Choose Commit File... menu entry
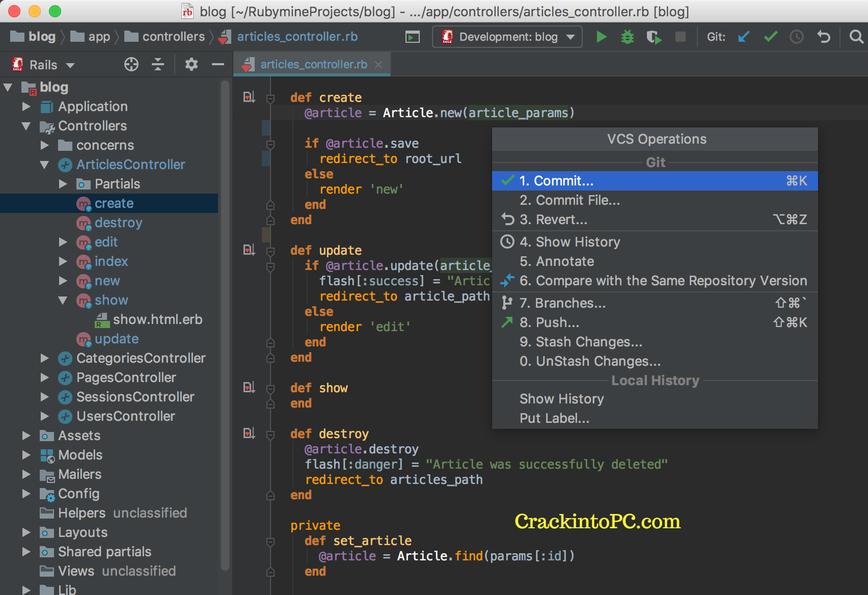Screen dimensions: 868x595 (x=655, y=200)
